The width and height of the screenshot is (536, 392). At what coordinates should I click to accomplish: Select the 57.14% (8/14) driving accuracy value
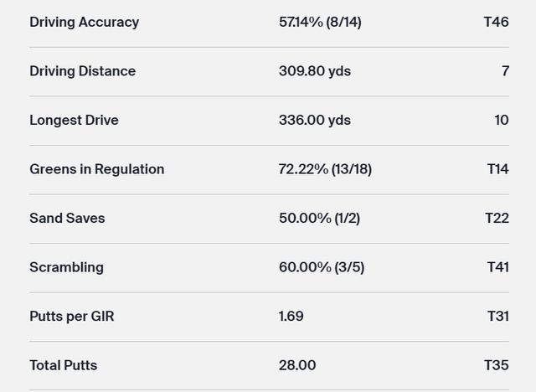(320, 22)
